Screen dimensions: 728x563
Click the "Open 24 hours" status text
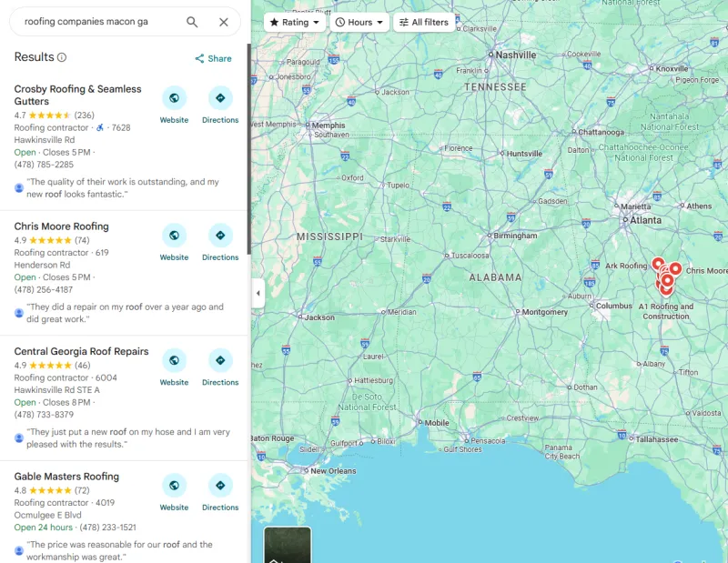(x=43, y=528)
